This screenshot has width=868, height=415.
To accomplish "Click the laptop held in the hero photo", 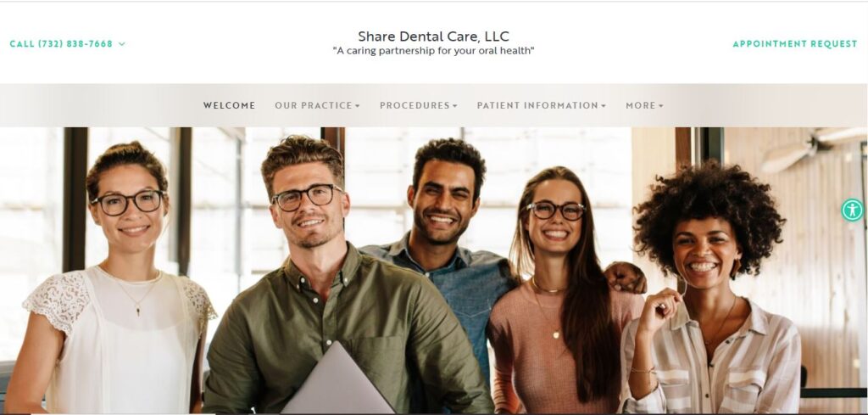I will [x=337, y=379].
